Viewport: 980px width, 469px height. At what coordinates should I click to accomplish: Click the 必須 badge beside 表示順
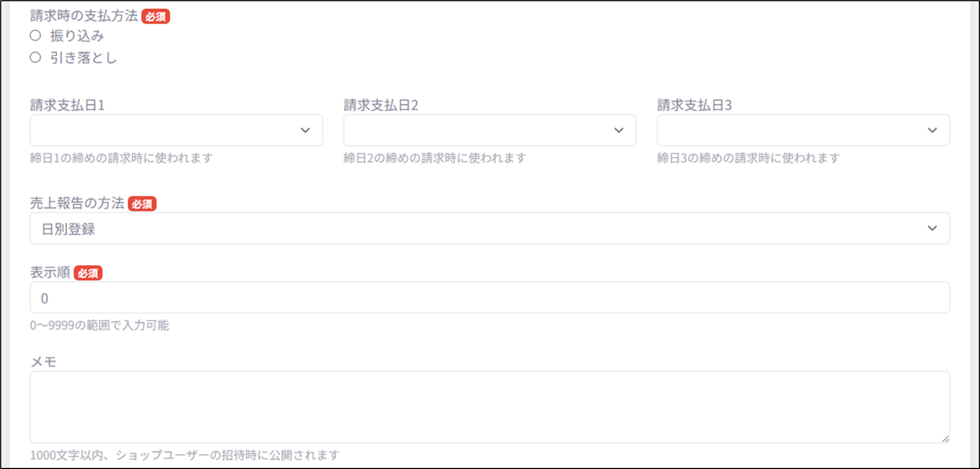tap(88, 273)
